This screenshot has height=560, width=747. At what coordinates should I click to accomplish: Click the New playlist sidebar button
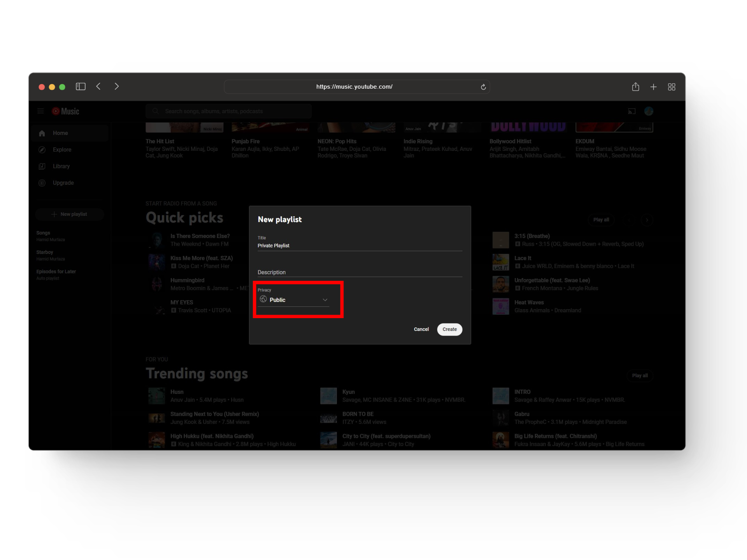70,214
